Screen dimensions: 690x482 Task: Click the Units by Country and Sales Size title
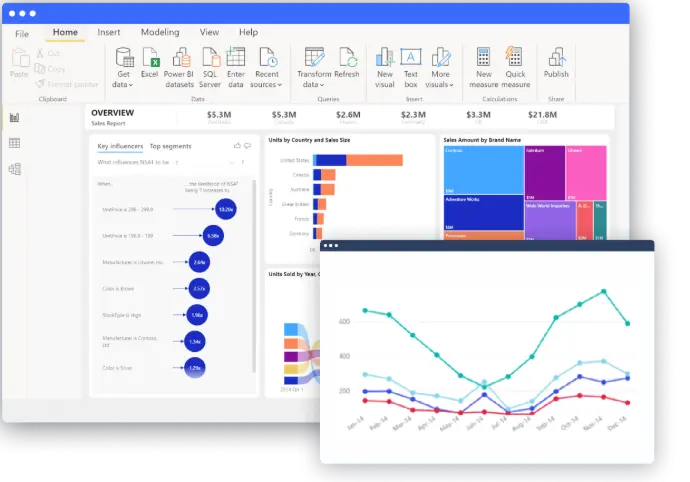coord(309,140)
